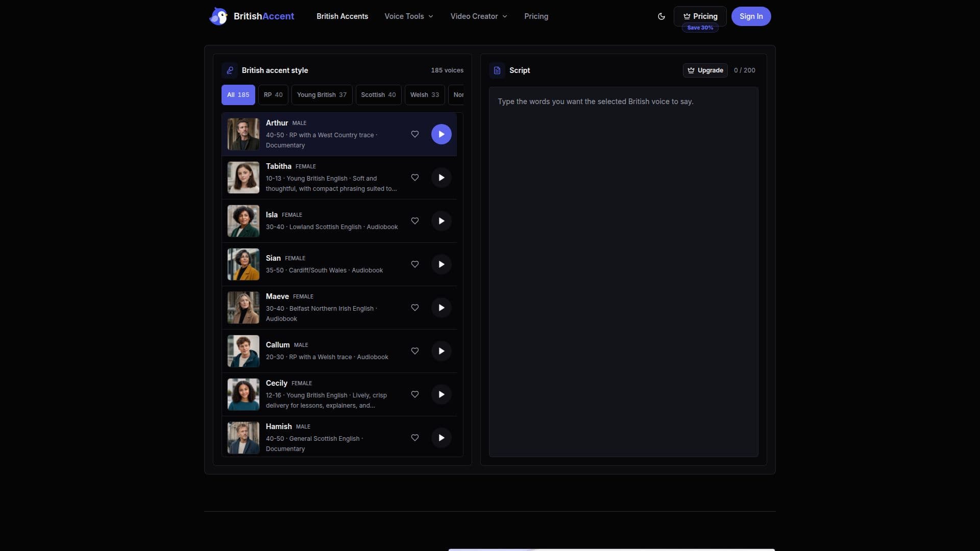Expand the Video Creator menu
This screenshot has height=551, width=980.
coord(479,16)
